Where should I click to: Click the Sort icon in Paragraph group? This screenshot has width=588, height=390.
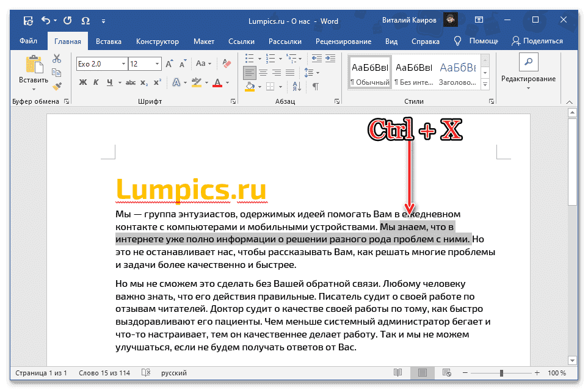click(297, 87)
